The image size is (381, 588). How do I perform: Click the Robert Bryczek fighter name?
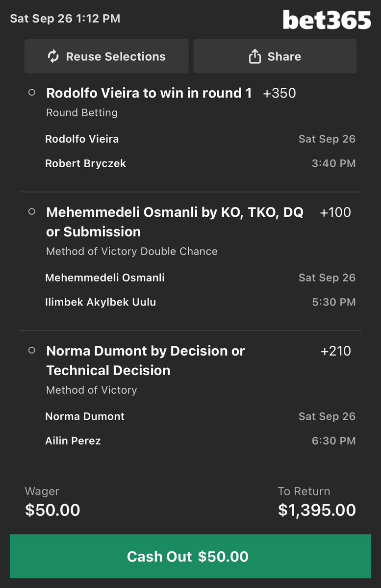(85, 163)
